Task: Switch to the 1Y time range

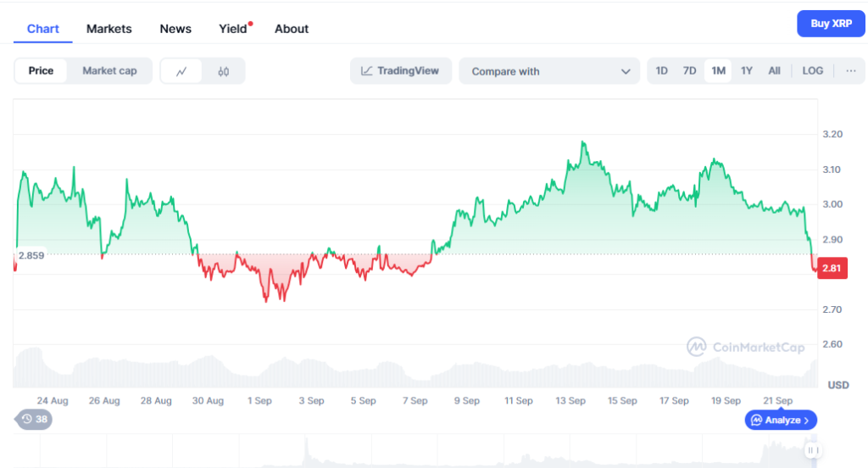Action: point(747,71)
